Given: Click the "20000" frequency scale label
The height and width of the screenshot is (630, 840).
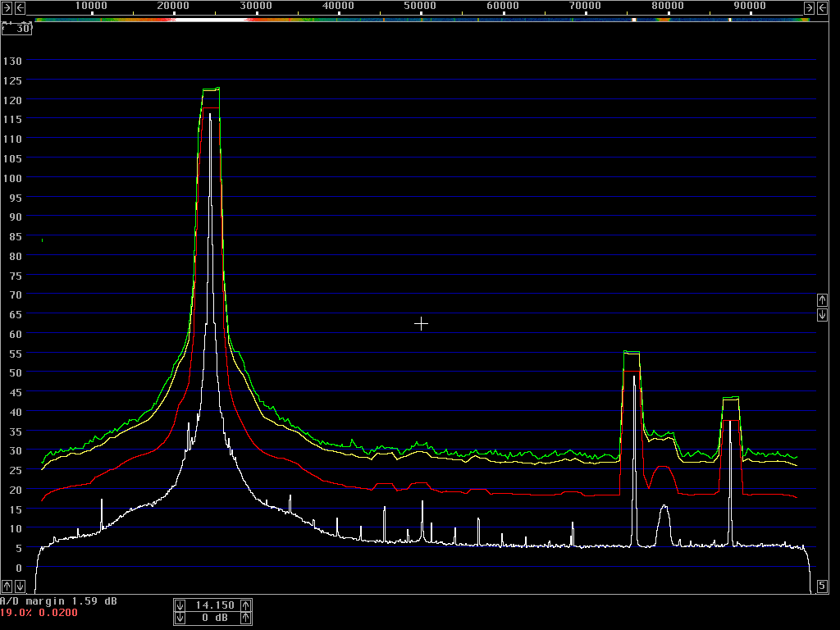Looking at the screenshot, I should (174, 6).
